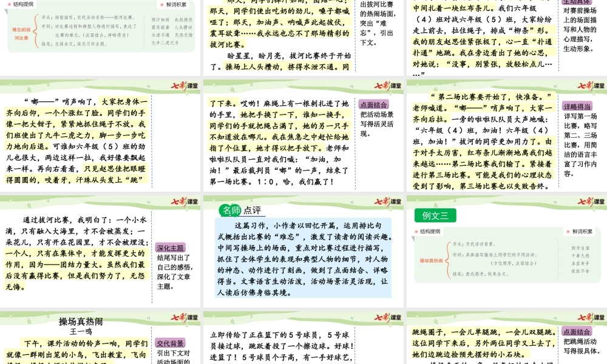This screenshot has height=364, width=607.
Task: Click the green 名师 badge
Action: coord(230,211)
